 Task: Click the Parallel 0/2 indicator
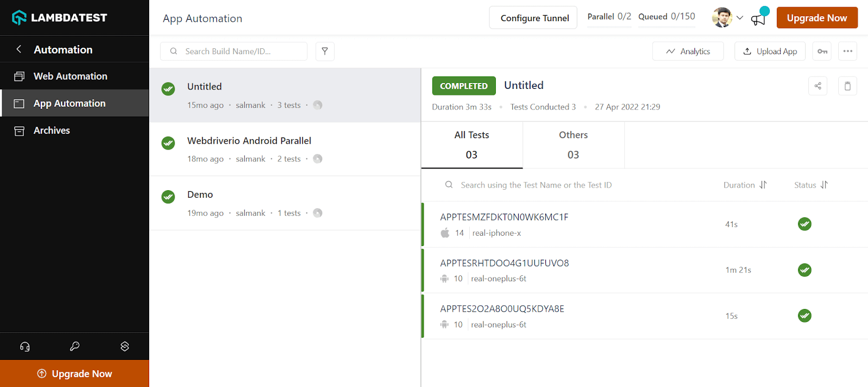[609, 17]
